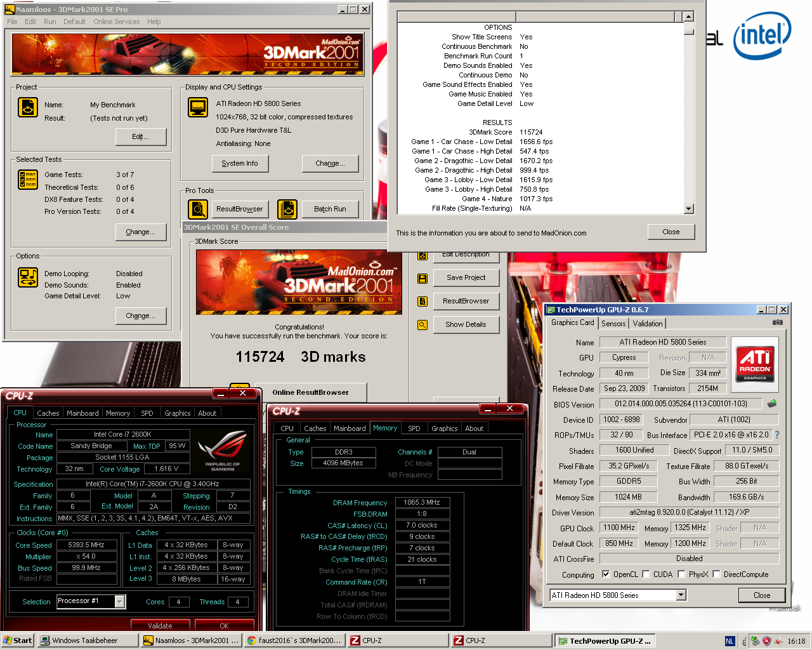The width and height of the screenshot is (812, 650).
Task: Open the Default menu in 3DMark2001
Action: [x=74, y=22]
